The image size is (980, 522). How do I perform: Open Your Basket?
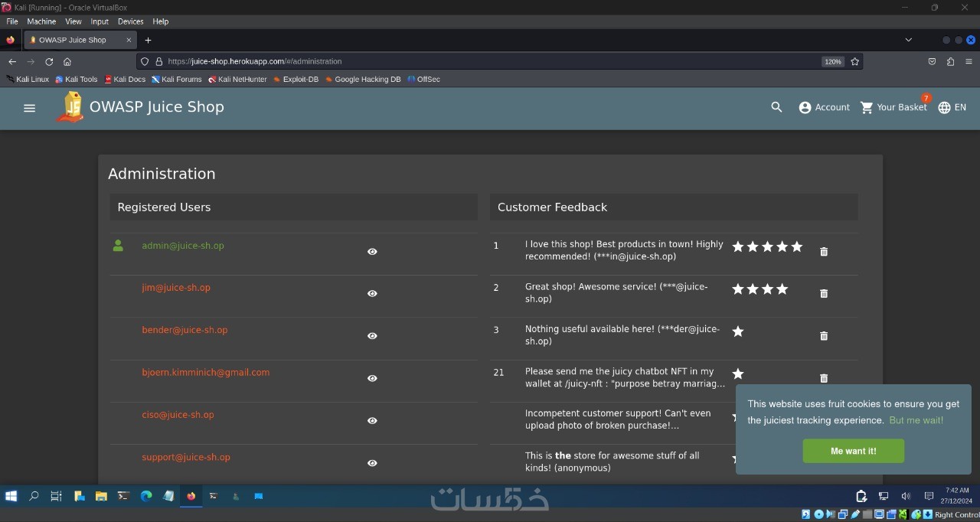893,108
